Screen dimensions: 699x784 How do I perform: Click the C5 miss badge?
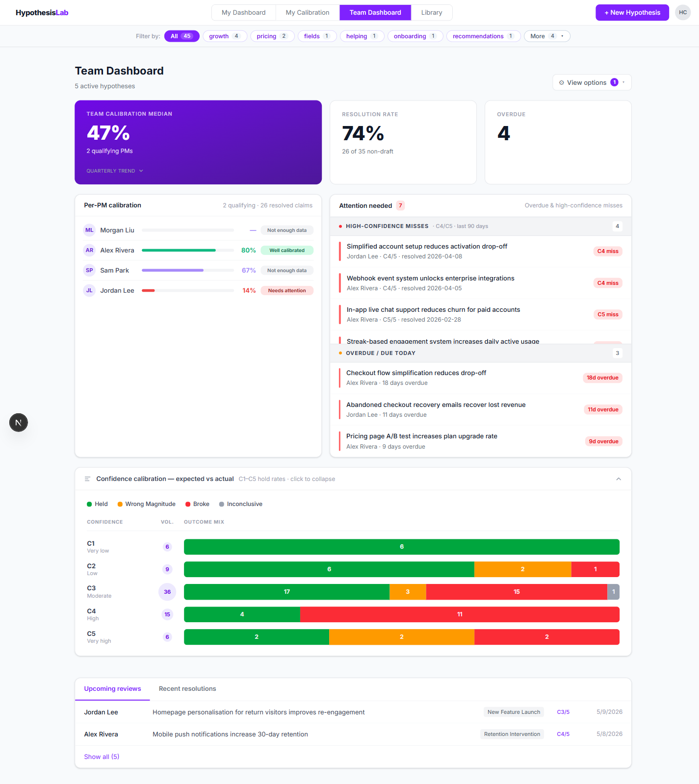pos(608,314)
